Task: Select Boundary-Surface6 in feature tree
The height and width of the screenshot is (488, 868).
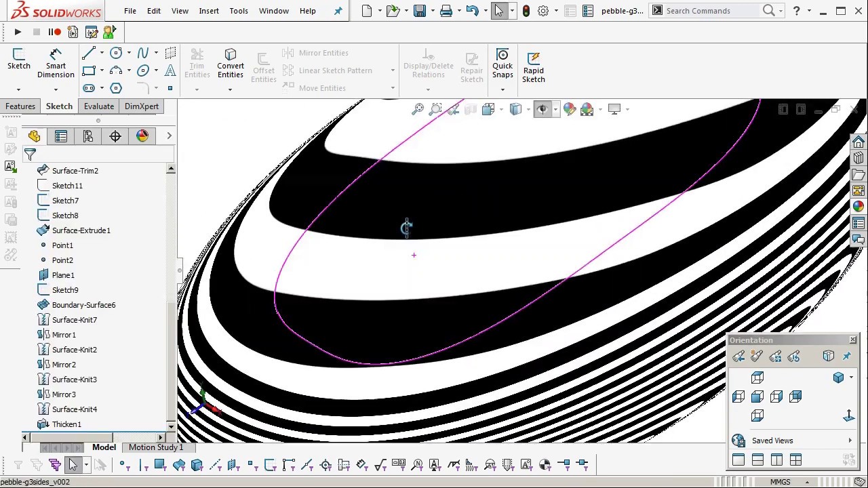Action: click(x=83, y=305)
